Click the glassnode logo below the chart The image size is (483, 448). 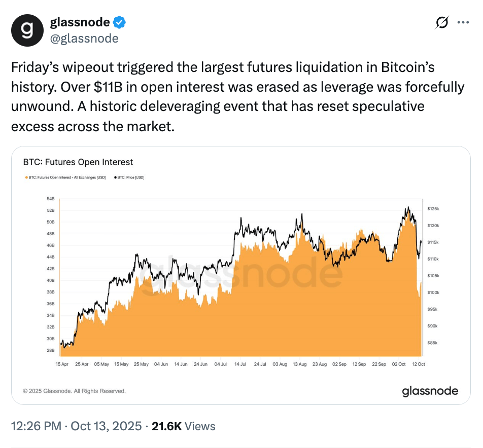430,391
